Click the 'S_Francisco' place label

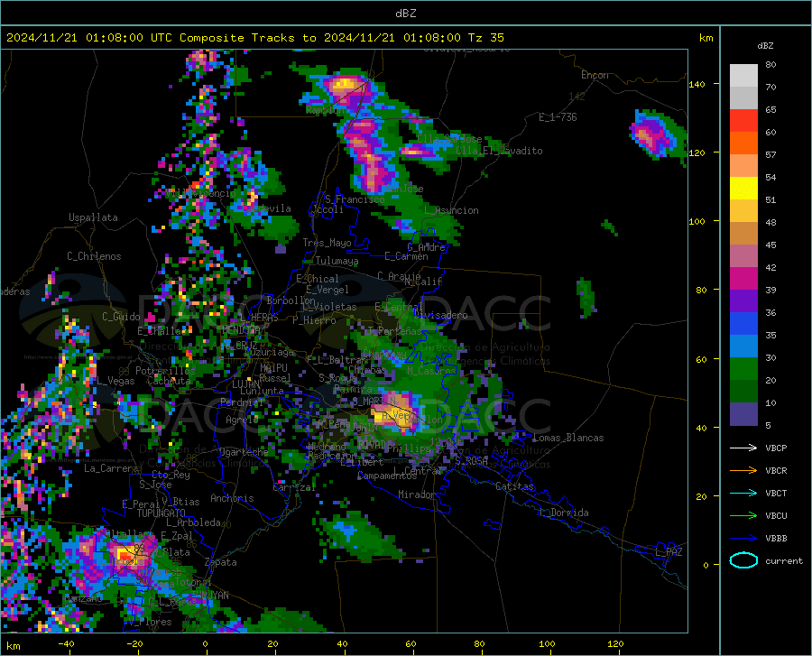click(355, 199)
